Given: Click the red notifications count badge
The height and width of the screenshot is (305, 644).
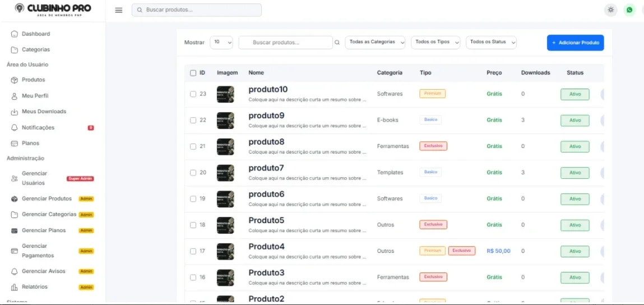Looking at the screenshot, I should click(x=91, y=128).
